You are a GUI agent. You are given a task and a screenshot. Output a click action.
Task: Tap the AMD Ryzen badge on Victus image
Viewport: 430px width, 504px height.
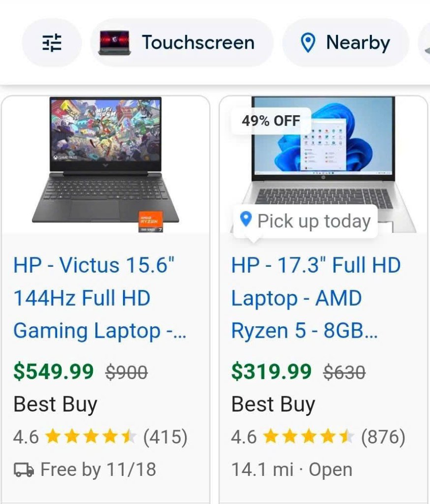151,221
